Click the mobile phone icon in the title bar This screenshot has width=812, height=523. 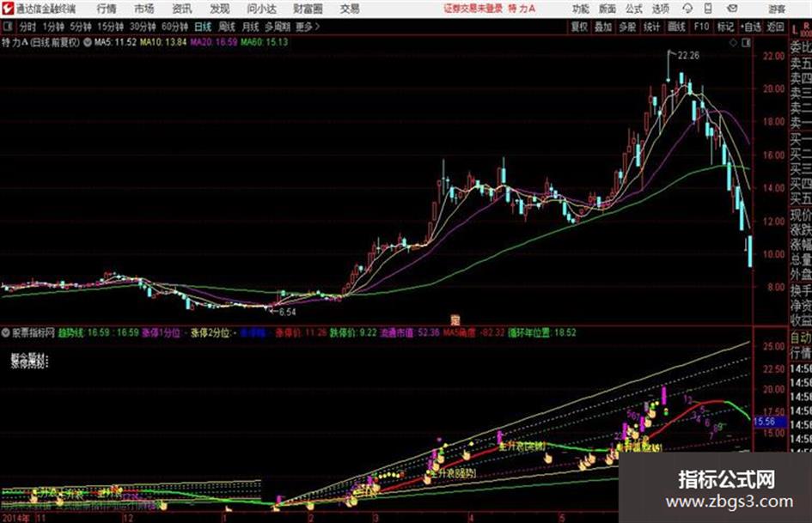[708, 9]
